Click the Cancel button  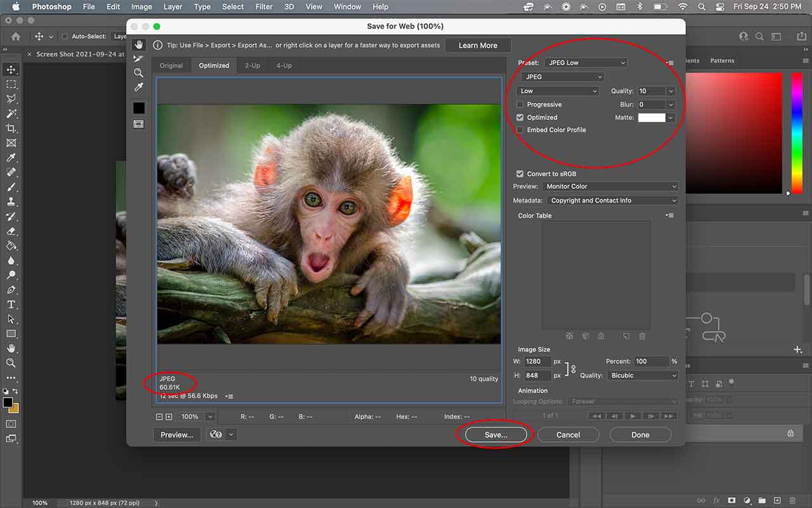point(568,435)
